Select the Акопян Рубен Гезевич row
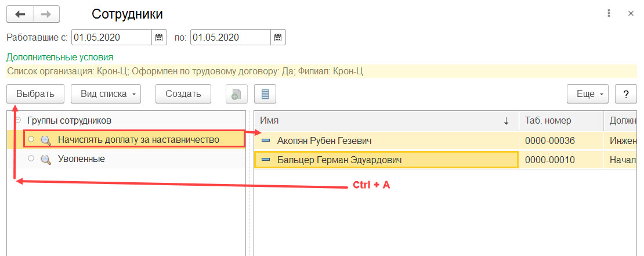644x256 pixels. point(445,141)
